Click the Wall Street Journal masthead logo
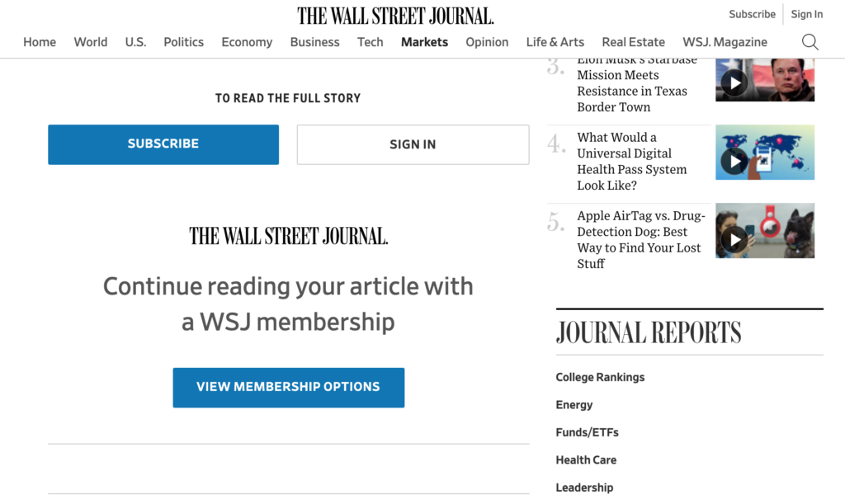The image size is (845, 504). point(395,14)
